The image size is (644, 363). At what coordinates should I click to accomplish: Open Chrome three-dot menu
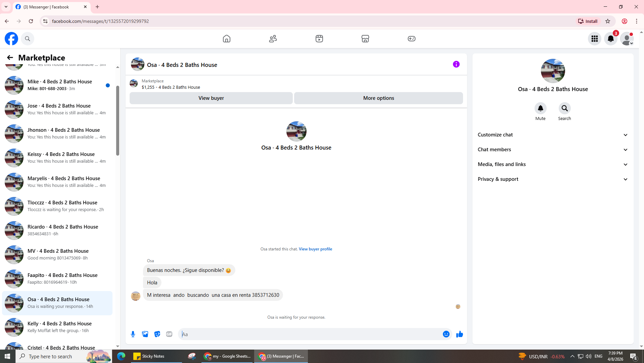tap(637, 21)
